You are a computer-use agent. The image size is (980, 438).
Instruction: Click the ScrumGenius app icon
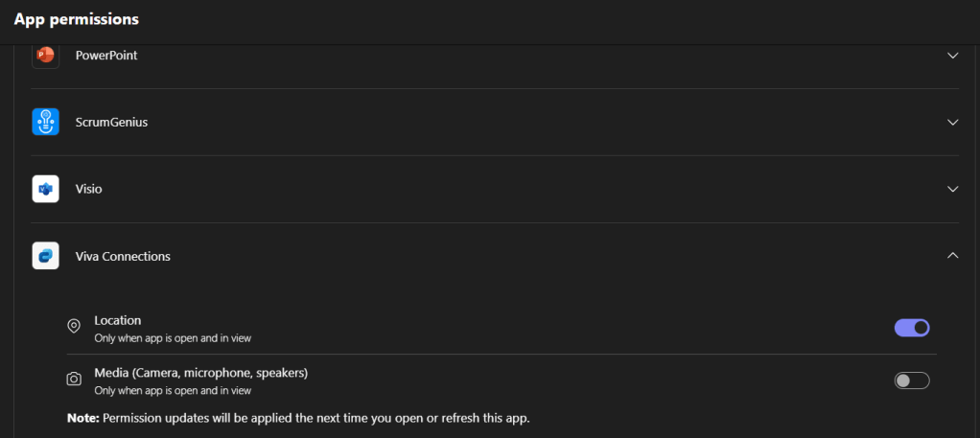[45, 123]
